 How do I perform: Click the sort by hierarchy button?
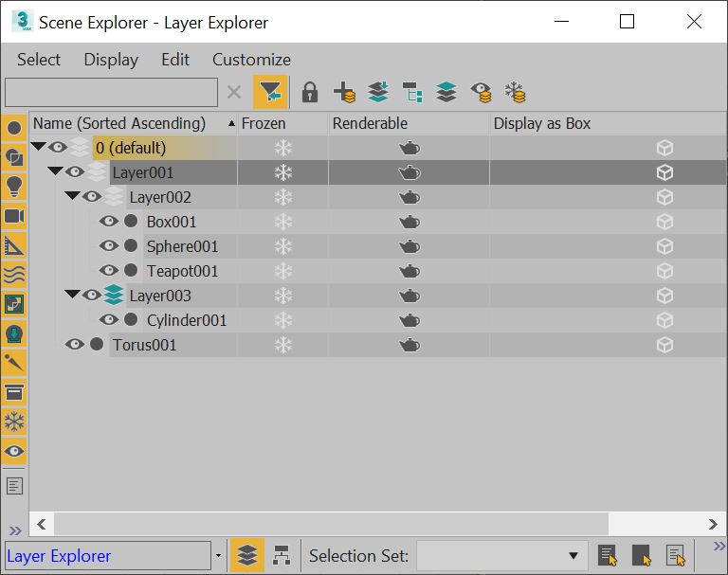tap(281, 555)
